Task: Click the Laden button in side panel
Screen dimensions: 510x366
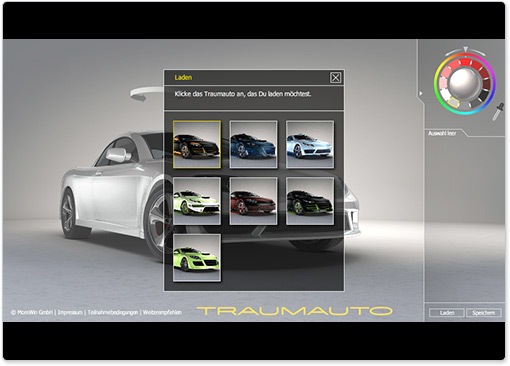Action: pos(447,313)
